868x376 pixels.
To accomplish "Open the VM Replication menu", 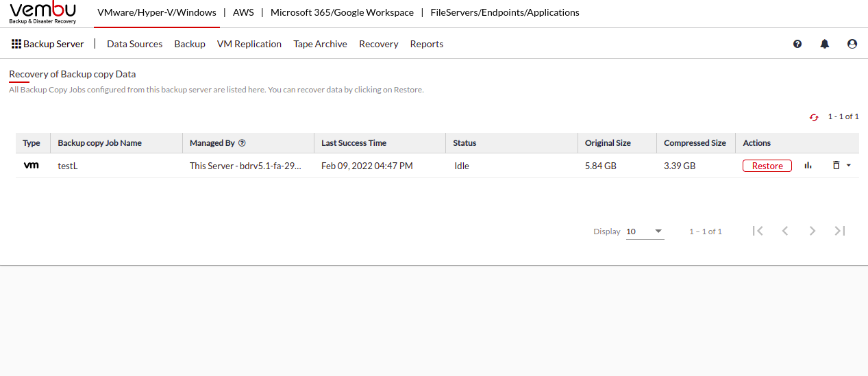I will pyautogui.click(x=249, y=44).
